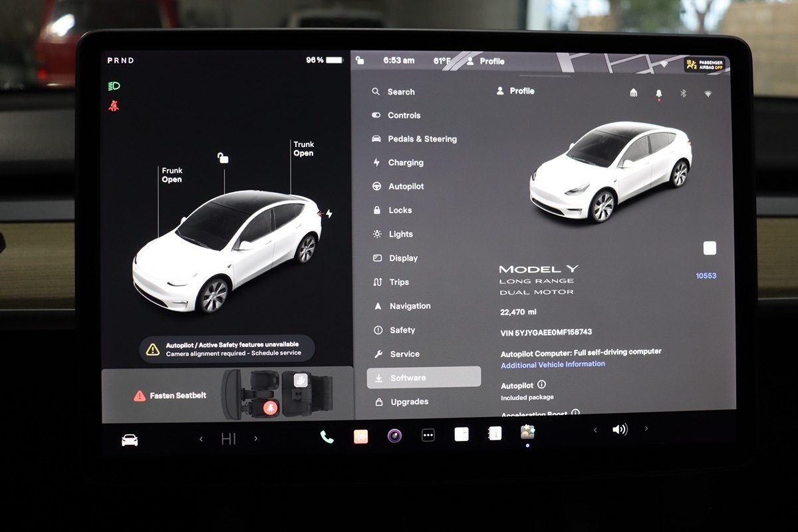Tap the car controls icon at bottom left

coord(130,440)
